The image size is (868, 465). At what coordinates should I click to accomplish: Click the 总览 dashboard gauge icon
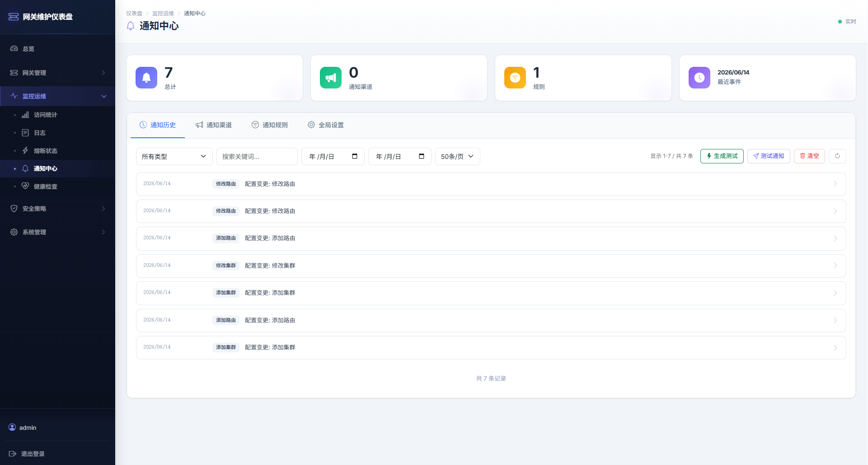14,49
